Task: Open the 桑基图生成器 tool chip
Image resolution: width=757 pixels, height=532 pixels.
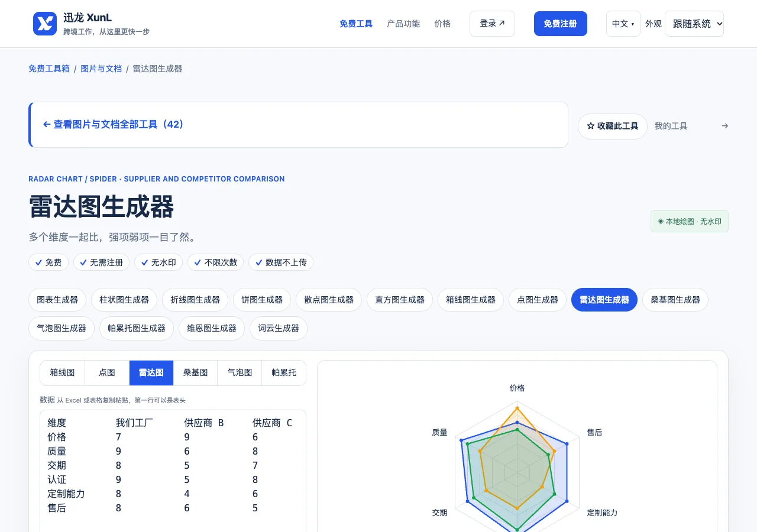Action: [675, 300]
